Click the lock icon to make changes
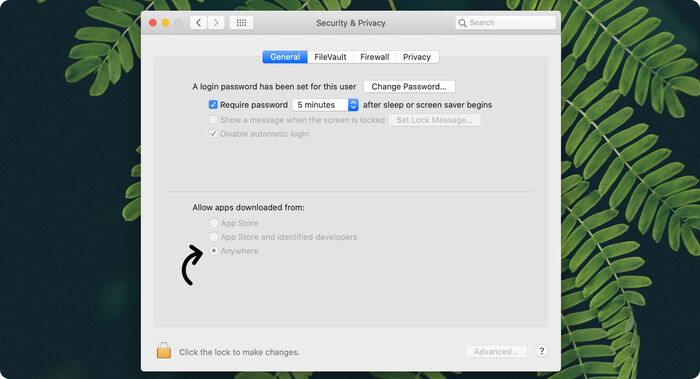This screenshot has height=379, width=700. (x=164, y=350)
